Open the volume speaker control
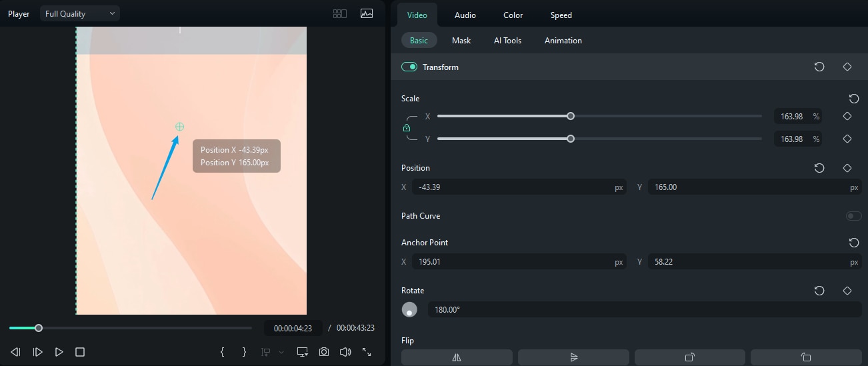This screenshot has width=868, height=366. tap(345, 351)
